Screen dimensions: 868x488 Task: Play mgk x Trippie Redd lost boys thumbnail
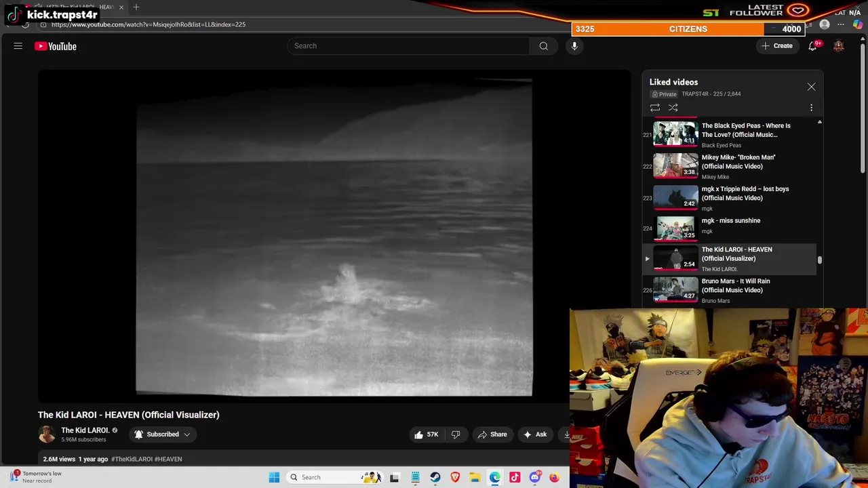click(675, 197)
